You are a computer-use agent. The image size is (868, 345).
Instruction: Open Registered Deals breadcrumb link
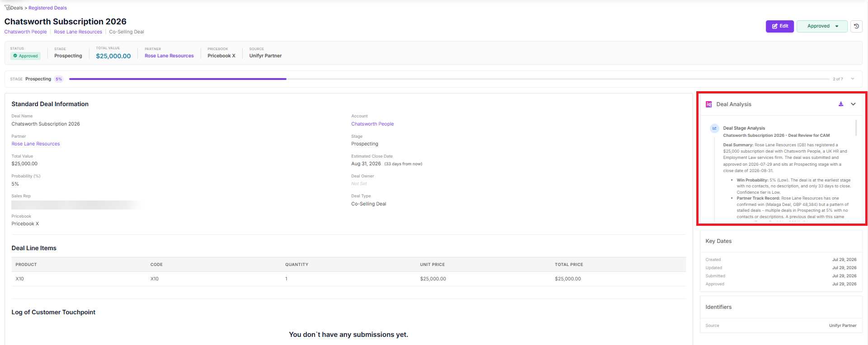click(x=47, y=8)
